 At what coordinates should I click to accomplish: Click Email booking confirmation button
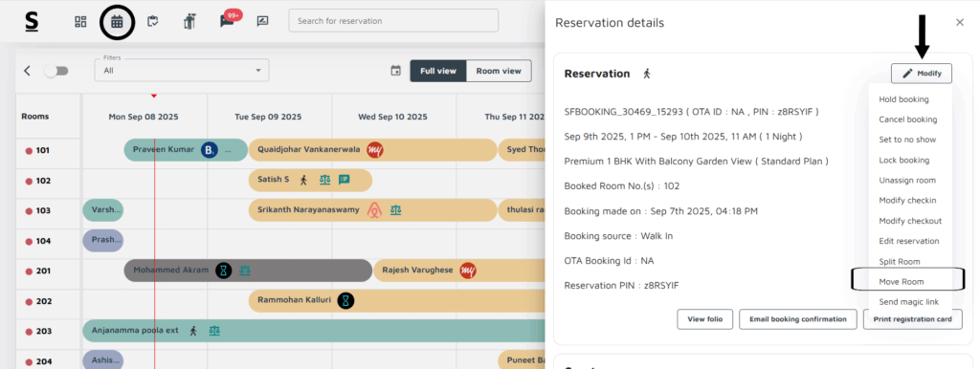797,319
